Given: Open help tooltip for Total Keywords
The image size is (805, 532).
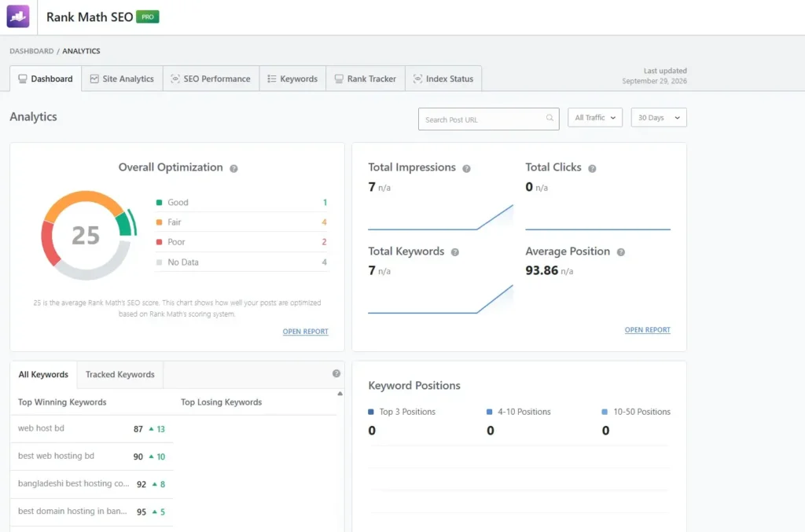Looking at the screenshot, I should (455, 252).
